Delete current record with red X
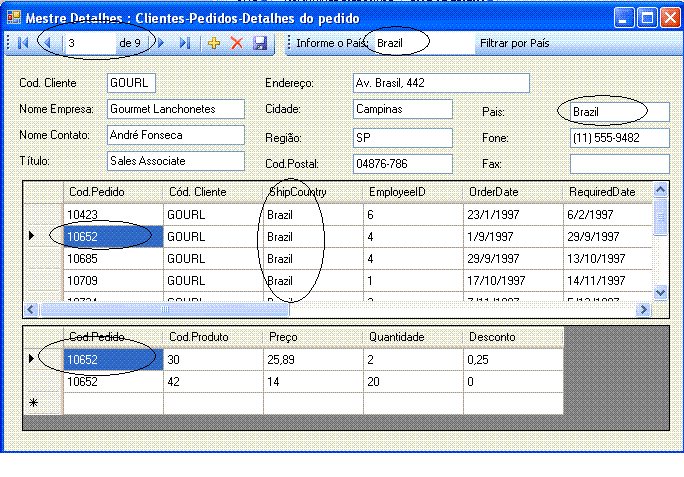 tap(237, 43)
